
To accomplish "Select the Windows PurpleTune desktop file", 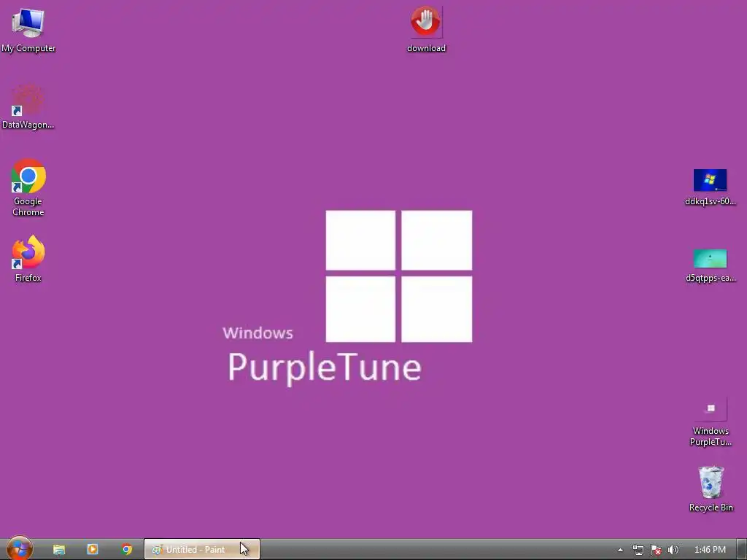I will coord(711,422).
